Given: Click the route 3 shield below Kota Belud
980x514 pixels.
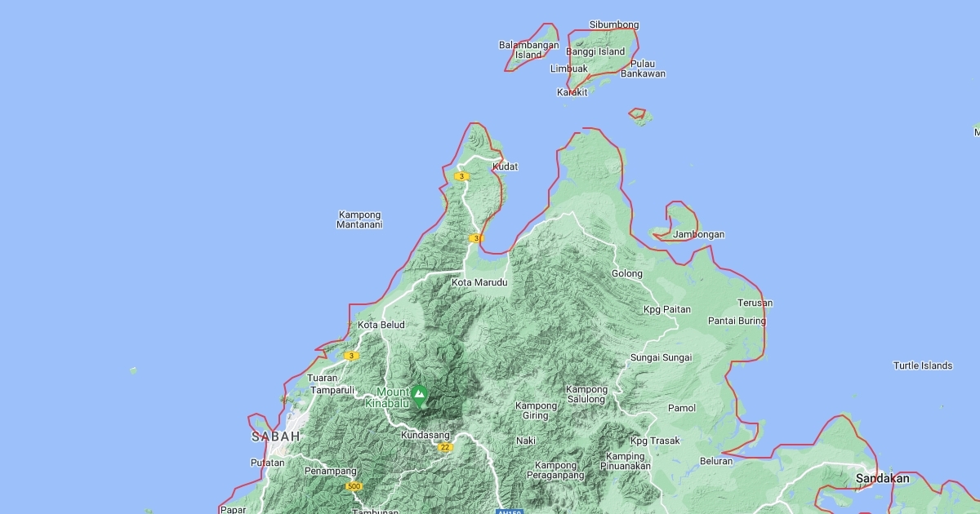Looking at the screenshot, I should click(x=351, y=356).
